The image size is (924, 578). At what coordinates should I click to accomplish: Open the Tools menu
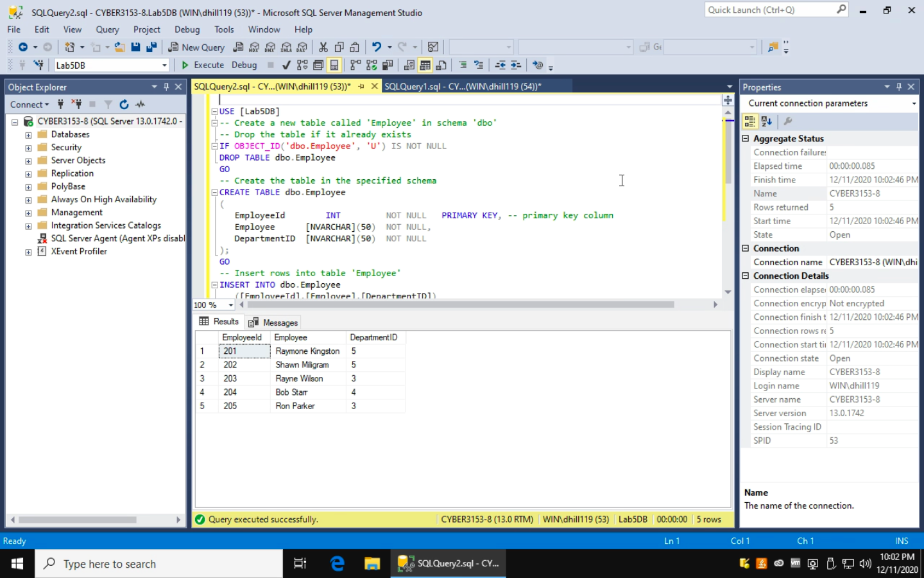(224, 30)
